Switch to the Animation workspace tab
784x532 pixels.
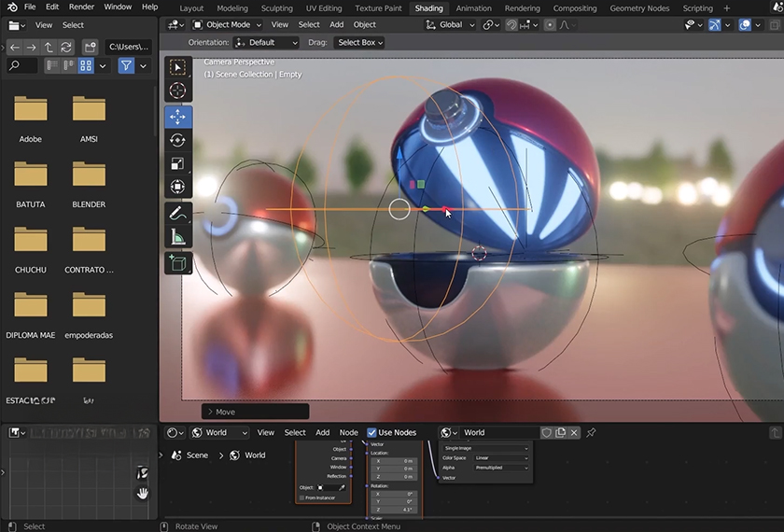tap(473, 8)
